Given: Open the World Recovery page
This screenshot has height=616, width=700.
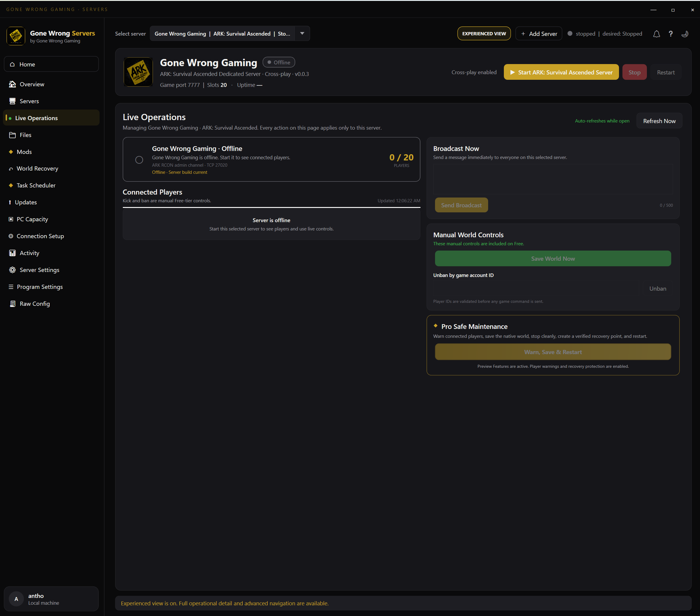Looking at the screenshot, I should (x=51, y=168).
